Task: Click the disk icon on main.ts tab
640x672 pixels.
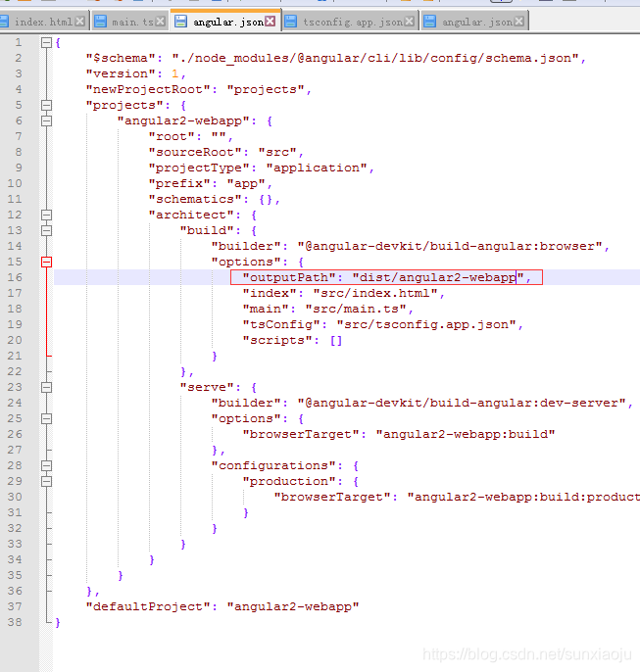Action: click(x=100, y=22)
